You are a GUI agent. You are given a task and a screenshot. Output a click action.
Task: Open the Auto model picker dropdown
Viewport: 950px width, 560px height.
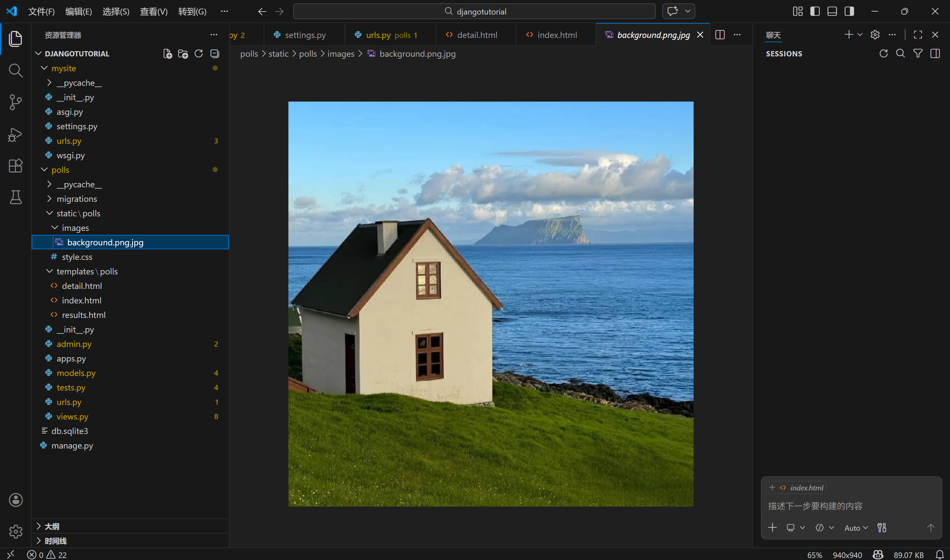click(x=856, y=528)
